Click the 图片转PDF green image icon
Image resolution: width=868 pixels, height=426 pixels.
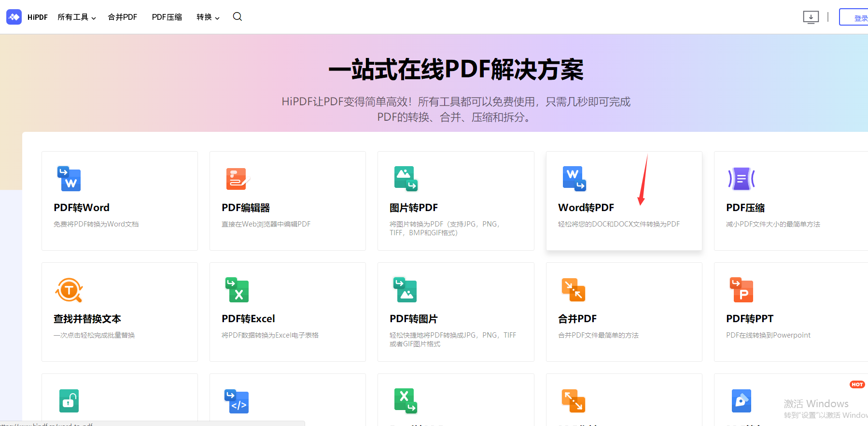pyautogui.click(x=406, y=179)
